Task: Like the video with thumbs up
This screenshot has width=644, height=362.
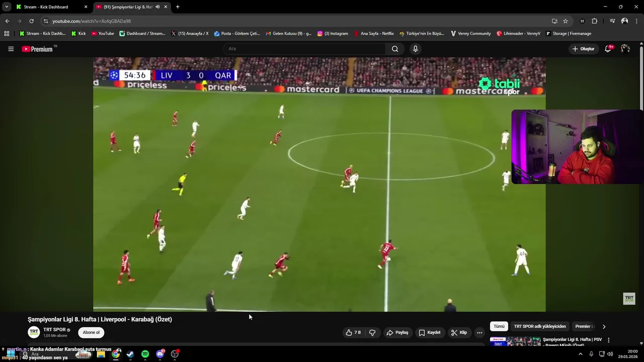Action: click(353, 332)
